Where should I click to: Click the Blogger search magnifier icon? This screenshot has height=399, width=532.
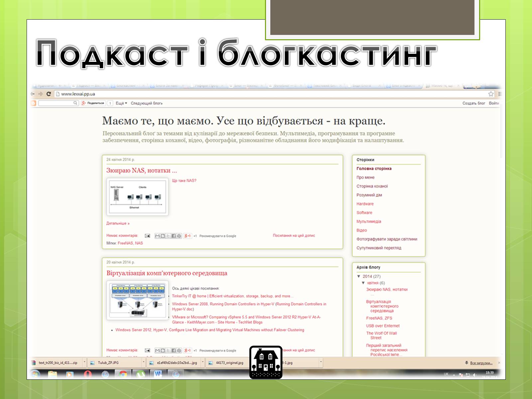(x=75, y=103)
